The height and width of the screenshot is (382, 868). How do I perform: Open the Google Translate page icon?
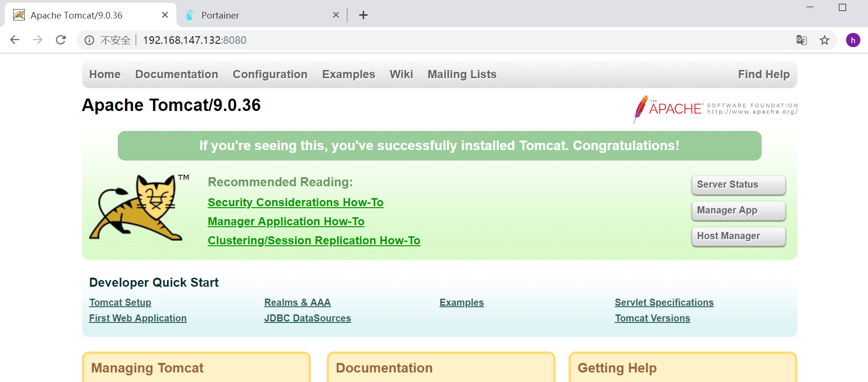[802, 40]
